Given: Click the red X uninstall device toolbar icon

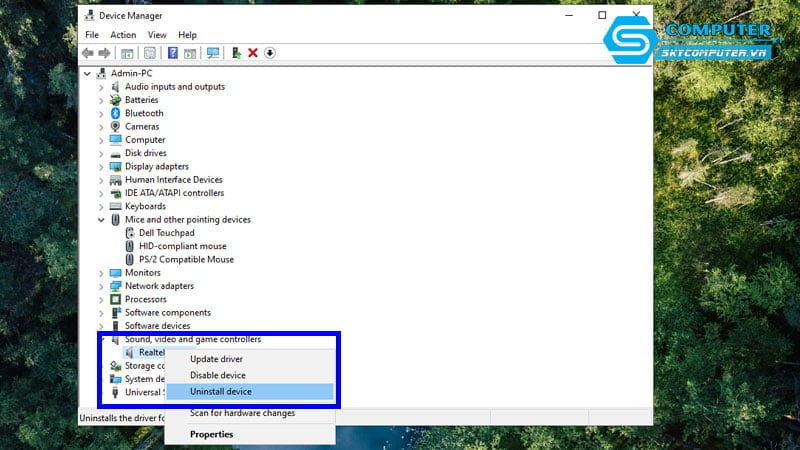Looking at the screenshot, I should [253, 53].
